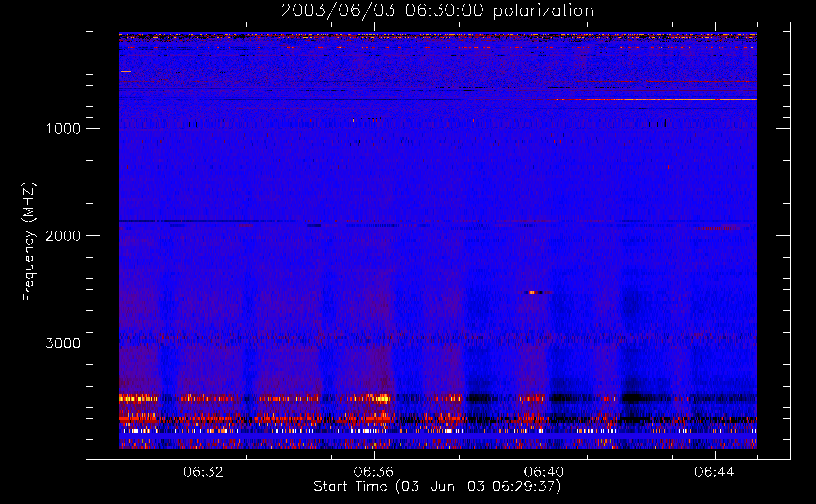Click the plot title '2003/06/03 06:30:00 polarization'

click(x=437, y=11)
